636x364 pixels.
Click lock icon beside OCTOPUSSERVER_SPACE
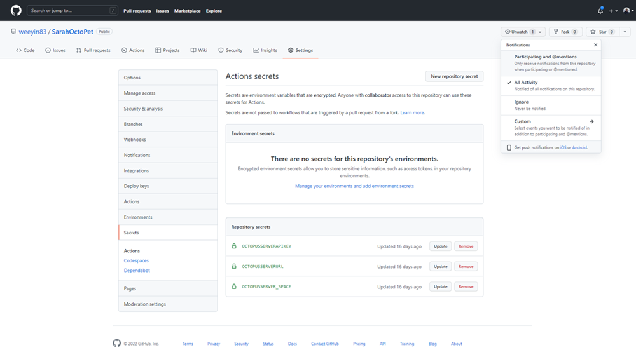[x=234, y=286]
